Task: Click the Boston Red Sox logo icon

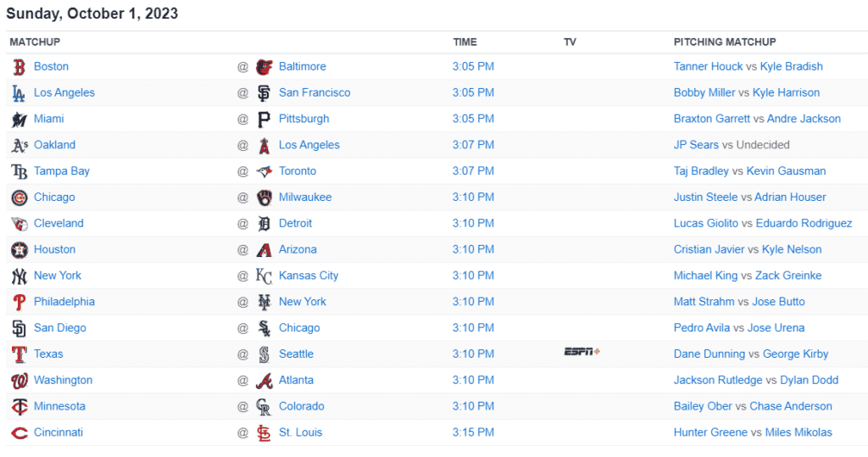Action: click(19, 67)
